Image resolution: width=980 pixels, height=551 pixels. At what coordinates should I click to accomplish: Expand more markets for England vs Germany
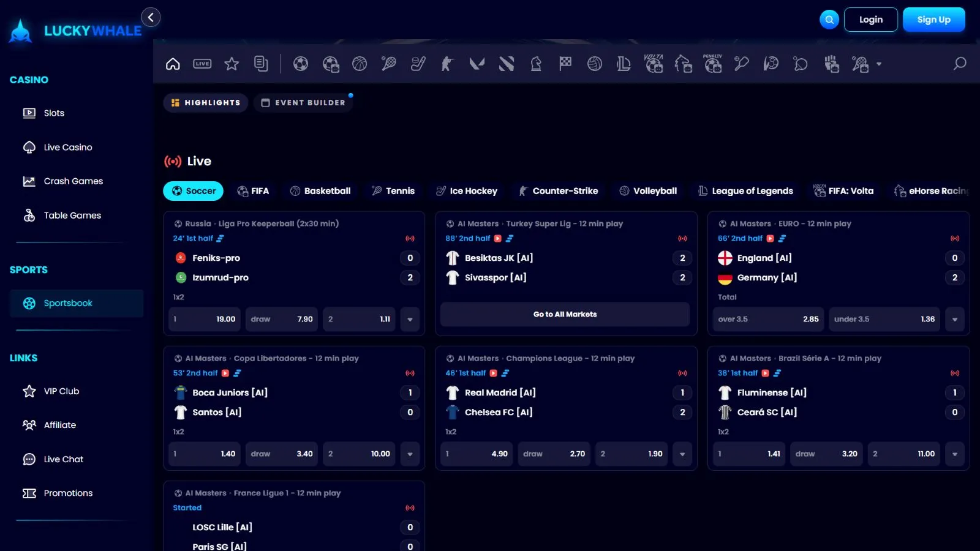tap(954, 319)
